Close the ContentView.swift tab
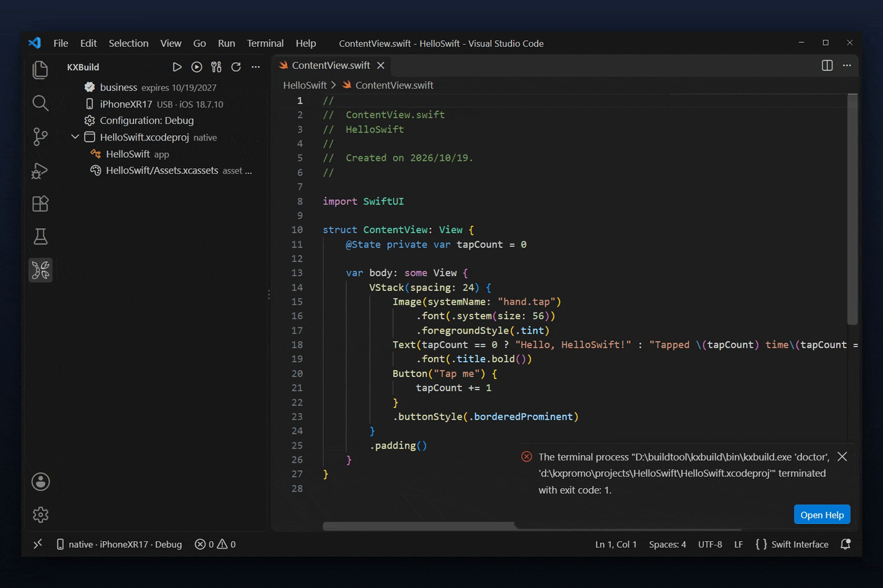The width and height of the screenshot is (883, 588). (381, 65)
